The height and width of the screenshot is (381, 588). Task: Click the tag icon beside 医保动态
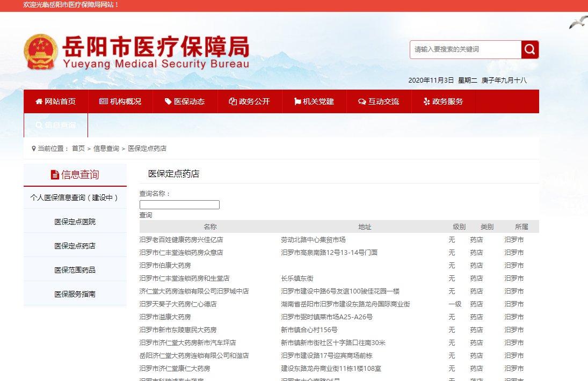point(168,101)
